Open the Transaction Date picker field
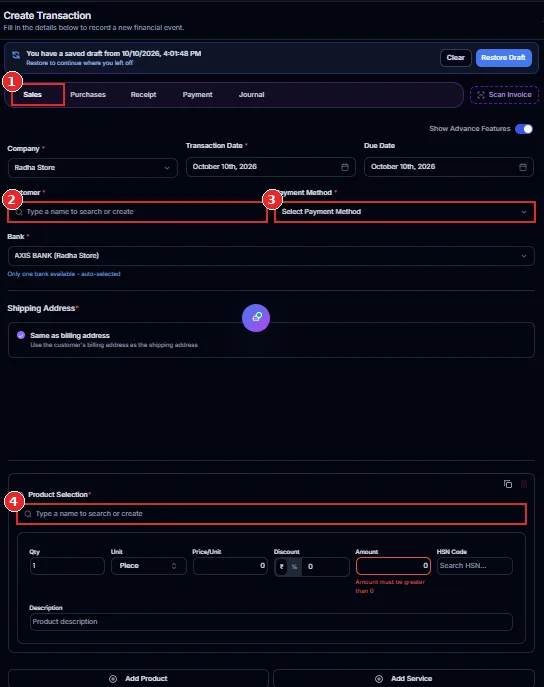This screenshot has height=687, width=544. 271,167
